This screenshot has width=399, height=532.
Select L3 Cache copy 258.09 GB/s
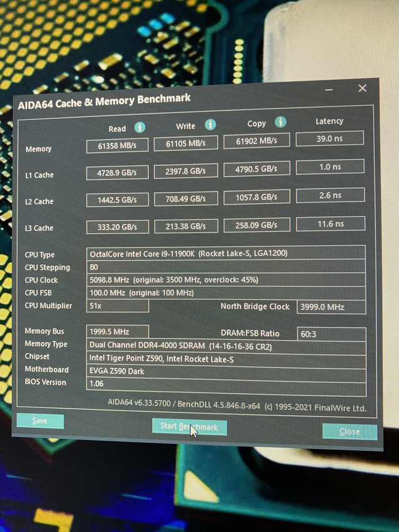click(x=257, y=225)
